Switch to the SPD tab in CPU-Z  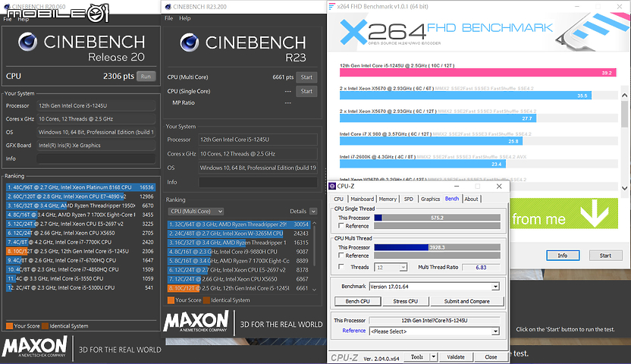coord(409,199)
